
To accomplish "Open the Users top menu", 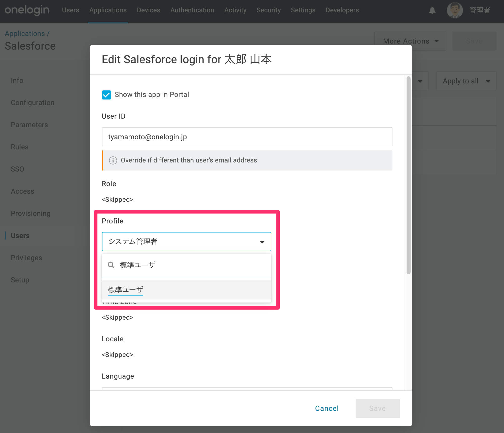I will pos(70,10).
